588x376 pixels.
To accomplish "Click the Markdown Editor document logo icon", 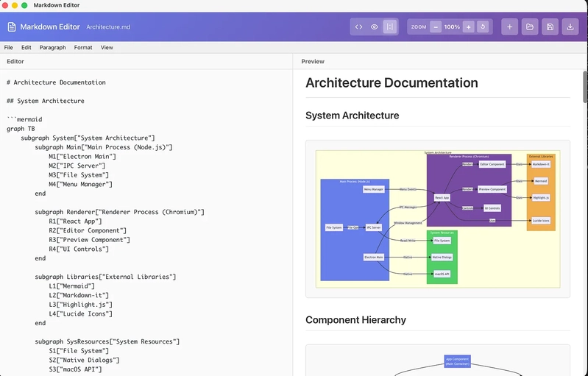I will [12, 27].
